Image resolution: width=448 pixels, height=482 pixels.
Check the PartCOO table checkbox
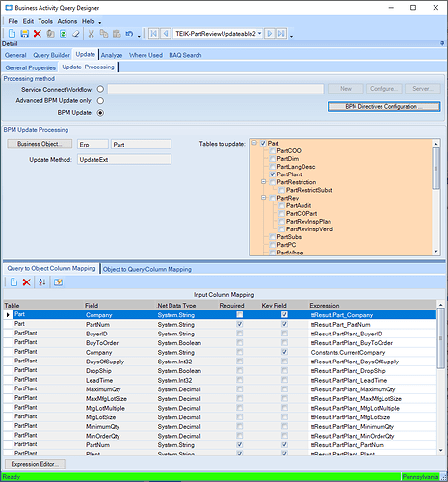tap(273, 151)
